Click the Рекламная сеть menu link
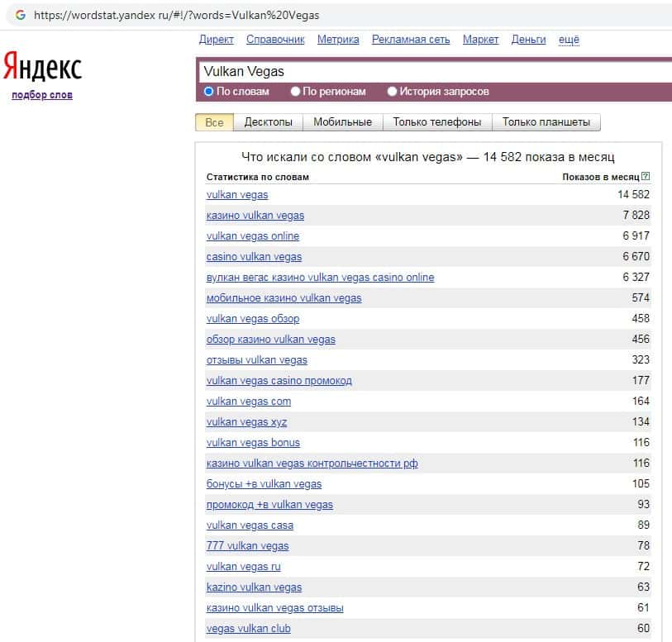This screenshot has height=642, width=672. (411, 39)
